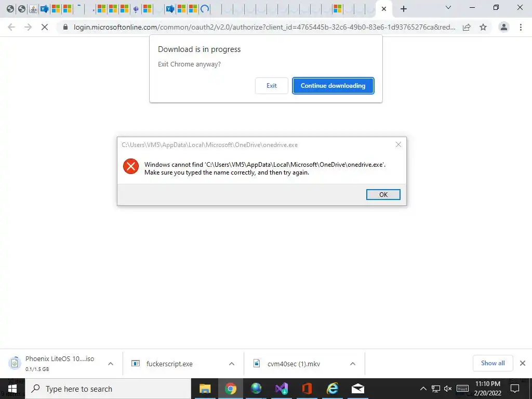532x399 pixels.
Task: Close the active Chrome tab
Action: pos(384,9)
